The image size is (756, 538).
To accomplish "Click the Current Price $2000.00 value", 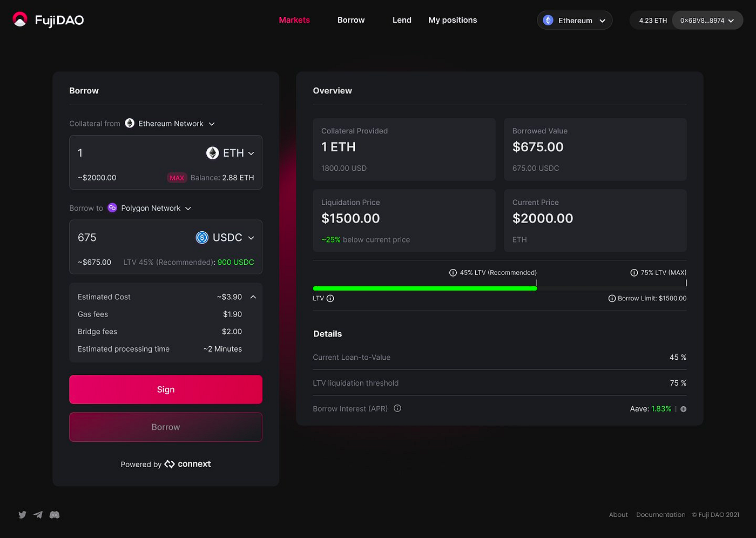I will pyautogui.click(x=543, y=218).
